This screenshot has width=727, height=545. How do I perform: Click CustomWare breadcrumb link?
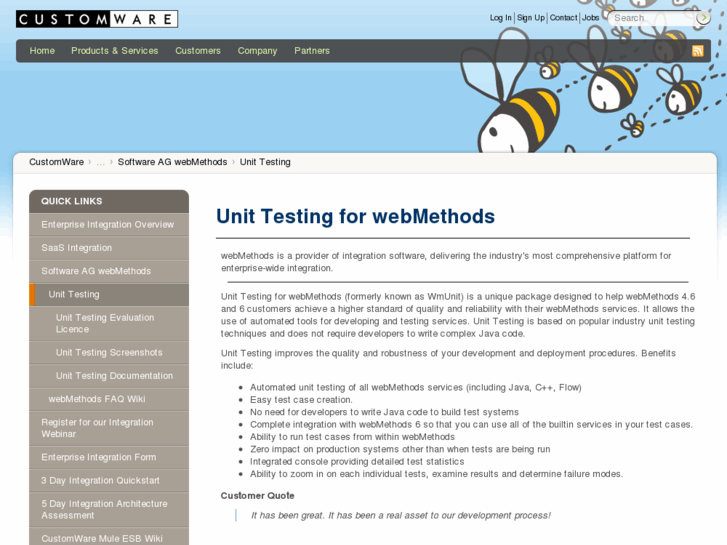(57, 162)
